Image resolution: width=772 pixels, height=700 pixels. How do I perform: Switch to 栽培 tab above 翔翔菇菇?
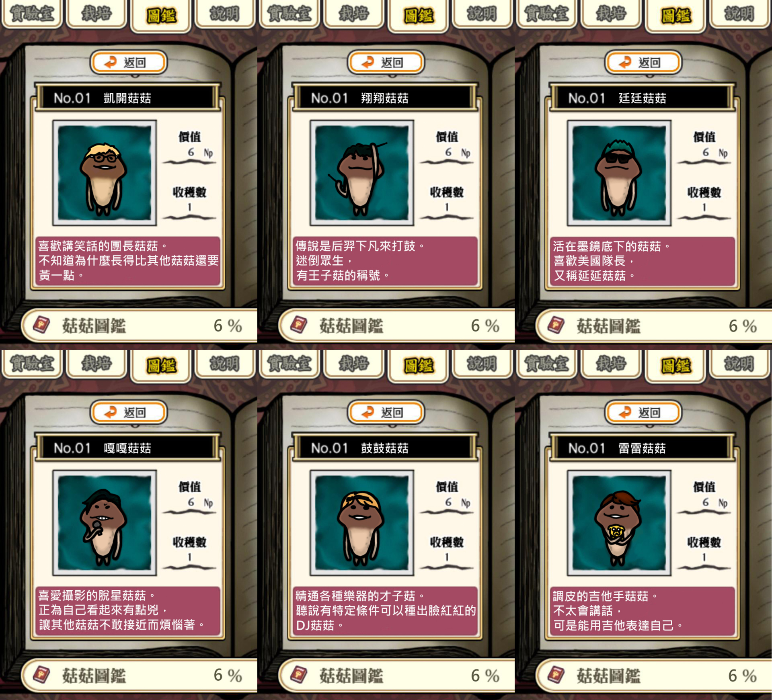pyautogui.click(x=354, y=14)
